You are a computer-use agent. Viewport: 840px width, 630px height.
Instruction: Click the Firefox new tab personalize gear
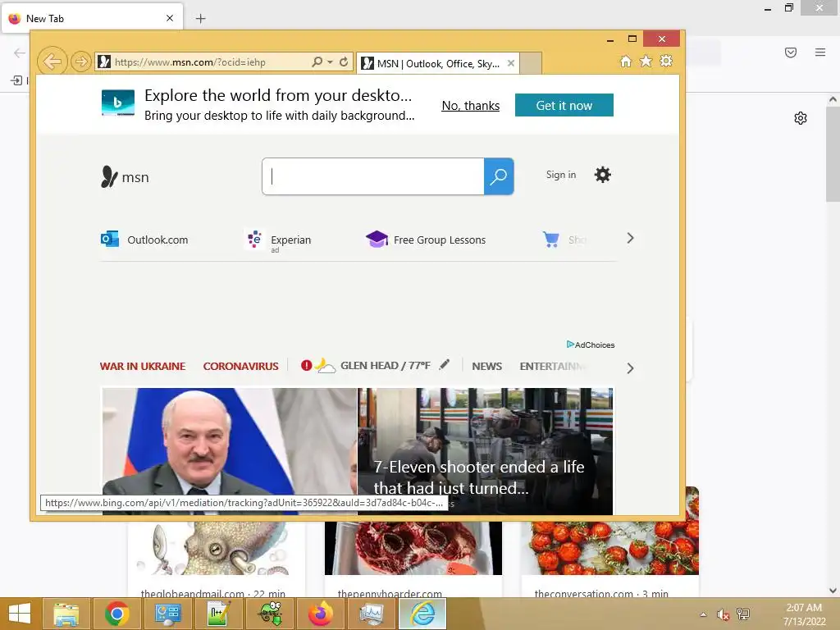click(x=801, y=118)
